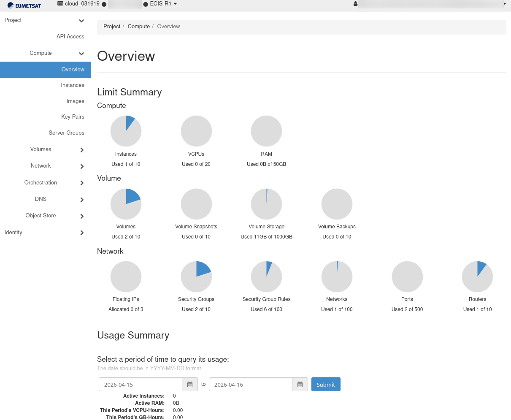Click the Volumes usage pie chart
The image size is (511, 420).
[126, 204]
